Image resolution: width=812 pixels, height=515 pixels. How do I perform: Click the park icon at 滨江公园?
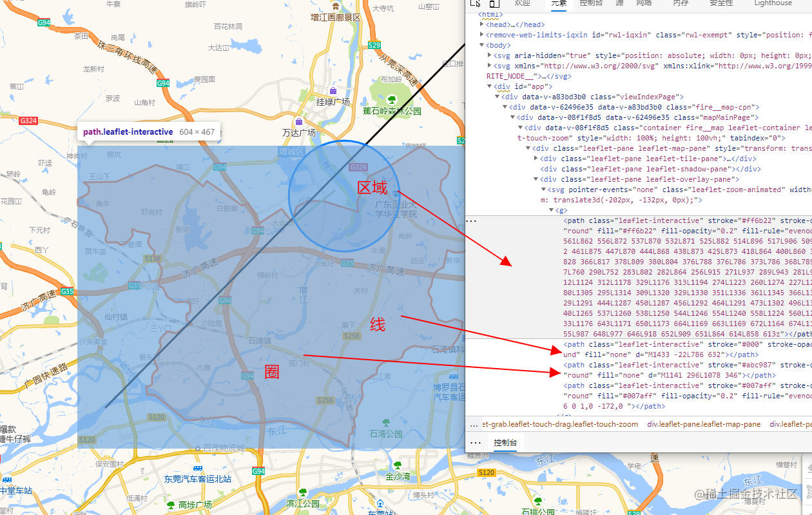coord(303,492)
